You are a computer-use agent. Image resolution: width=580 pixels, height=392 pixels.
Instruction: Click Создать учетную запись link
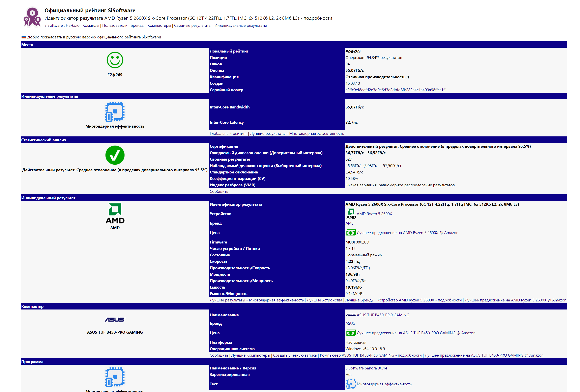click(295, 355)
